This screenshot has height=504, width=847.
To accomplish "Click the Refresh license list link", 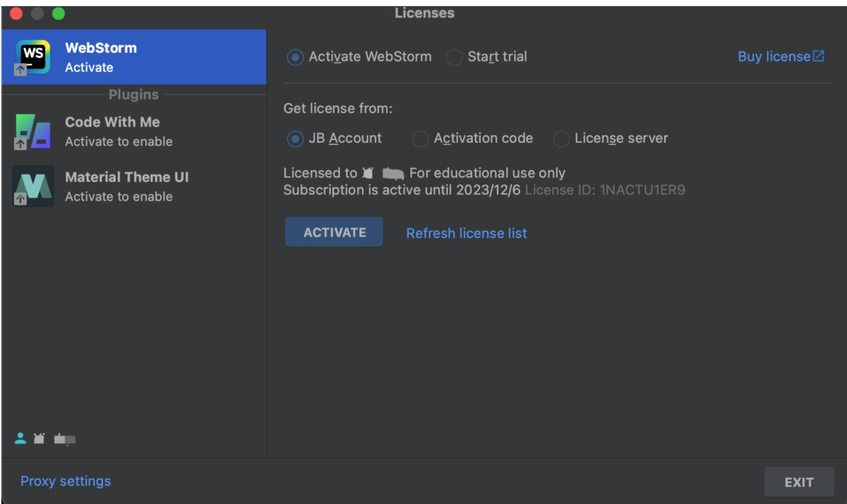I will 467,233.
